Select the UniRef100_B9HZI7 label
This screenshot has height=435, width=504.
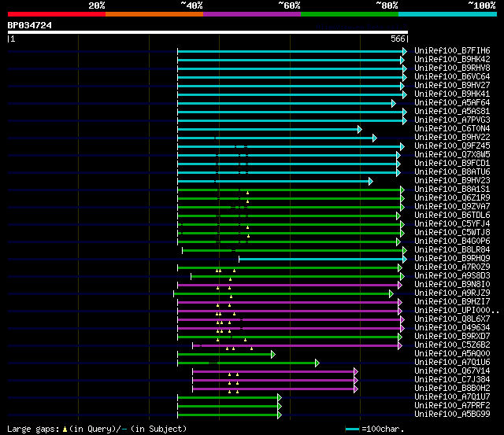coord(452,302)
